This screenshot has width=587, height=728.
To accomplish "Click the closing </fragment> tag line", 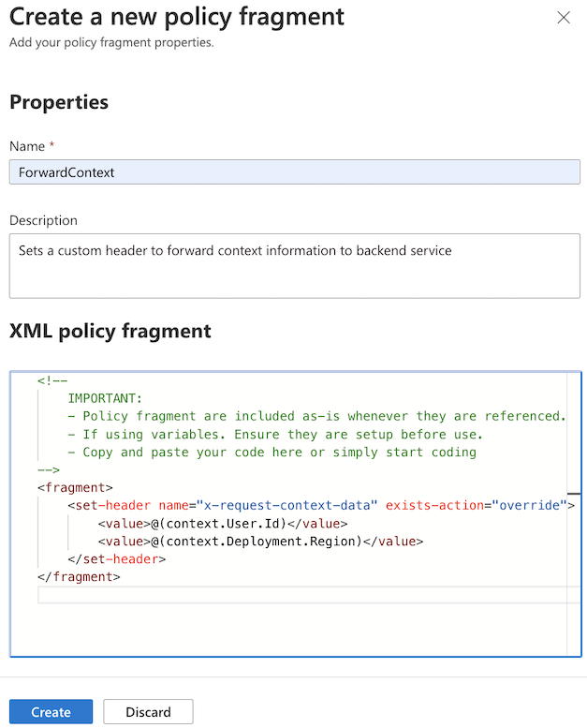I will click(79, 576).
